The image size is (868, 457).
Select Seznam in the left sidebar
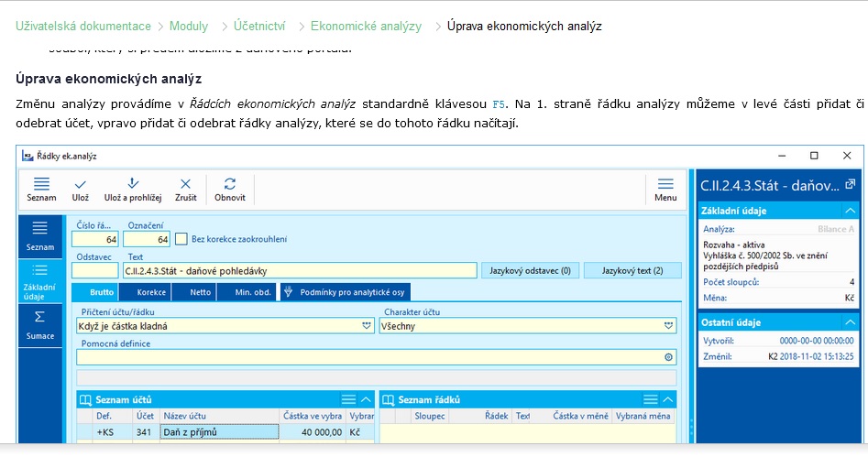coord(40,235)
